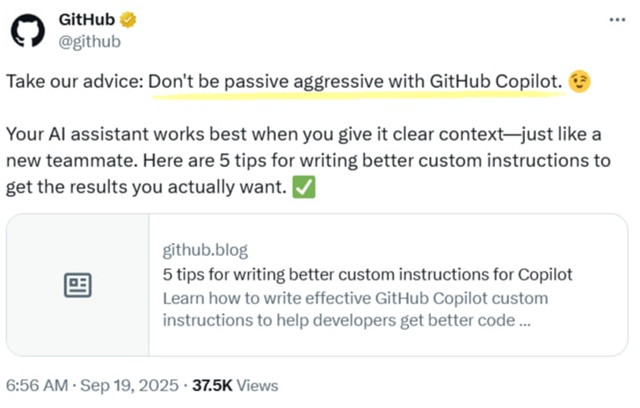Click the 6:56 AM timestamp
The width and height of the screenshot is (640, 408).
pyautogui.click(x=36, y=385)
